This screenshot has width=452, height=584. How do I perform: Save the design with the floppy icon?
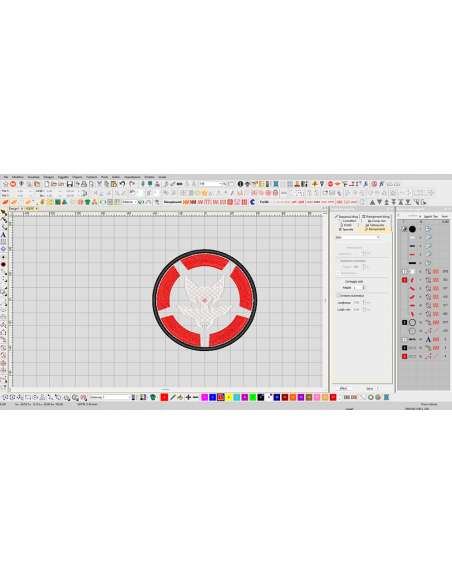(x=70, y=184)
